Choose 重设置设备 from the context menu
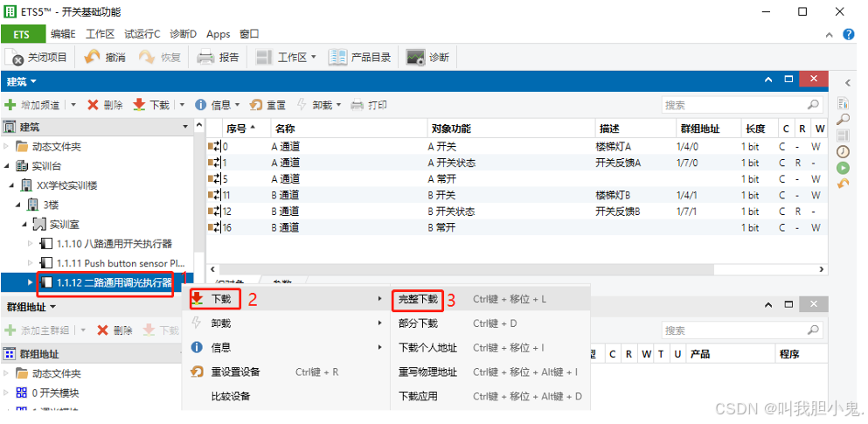This screenshot has height=424, width=868. tap(235, 372)
